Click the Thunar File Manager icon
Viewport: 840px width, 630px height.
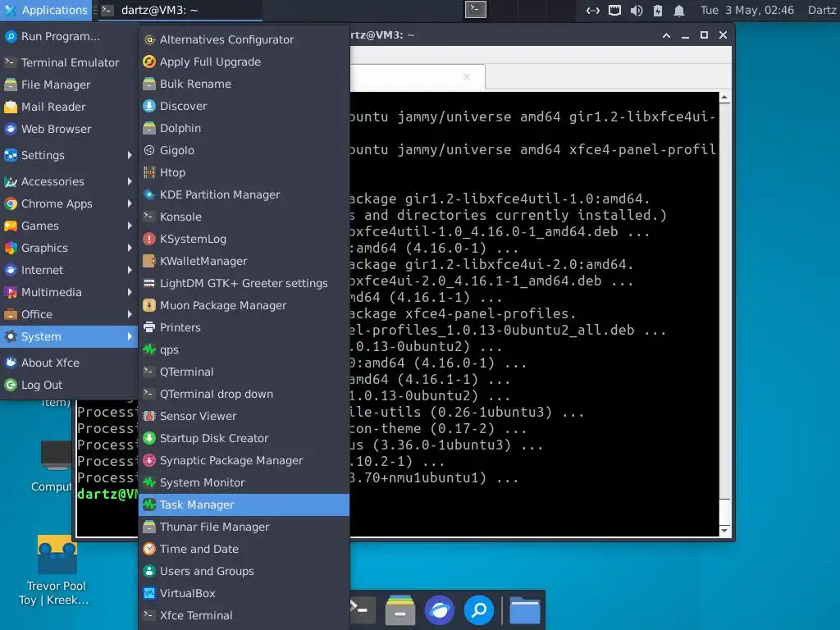point(149,527)
